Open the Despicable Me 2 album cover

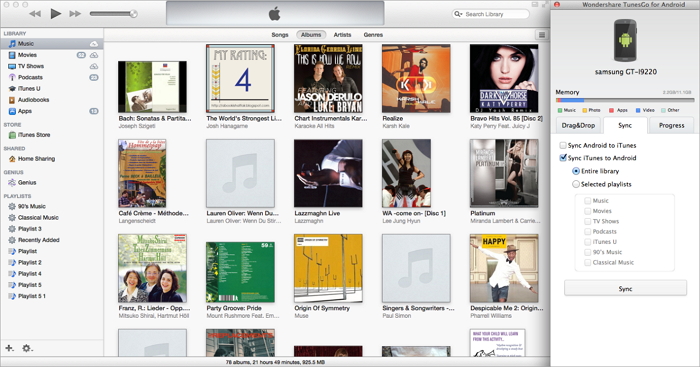coord(504,268)
